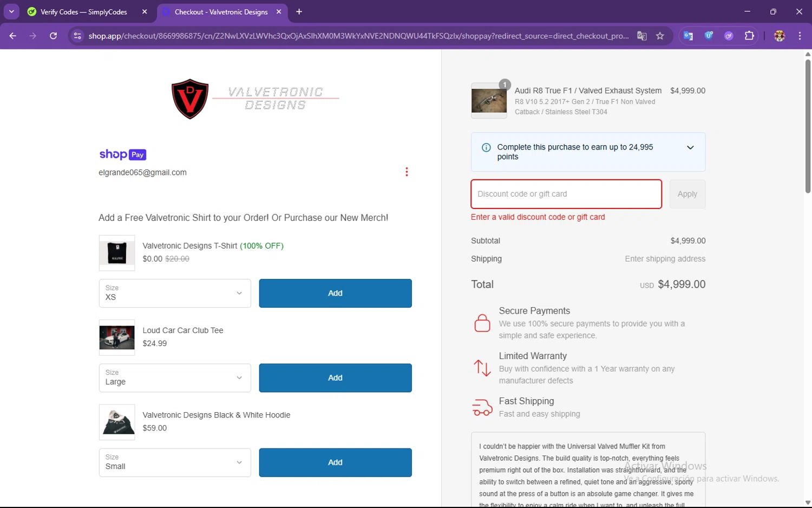
Task: Click the blue shield extension icon
Action: click(709, 36)
